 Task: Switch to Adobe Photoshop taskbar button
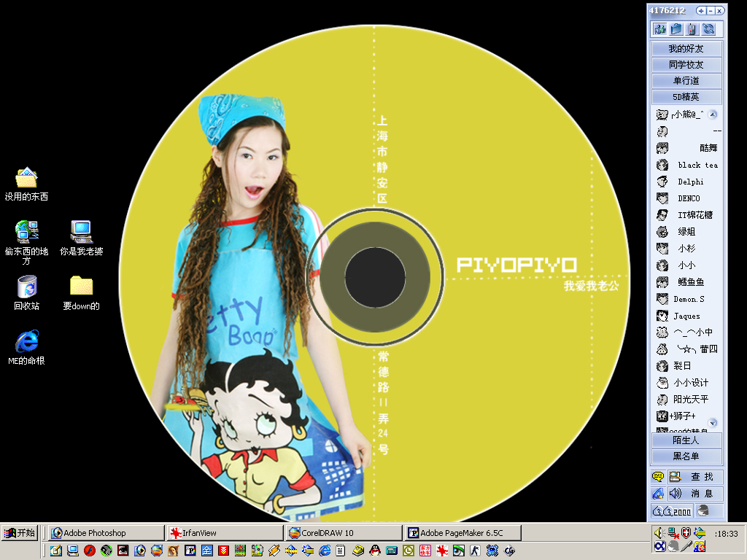(107, 533)
